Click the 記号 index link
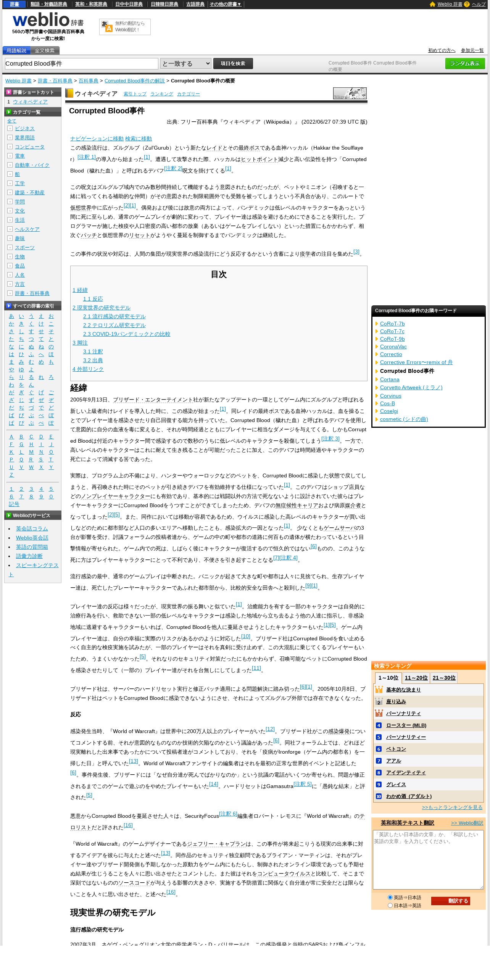The width and height of the screenshot is (490, 980). coord(14,504)
